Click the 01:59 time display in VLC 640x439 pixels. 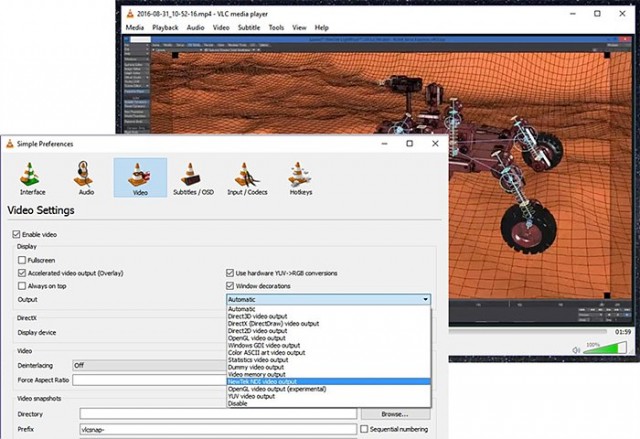(x=623, y=332)
